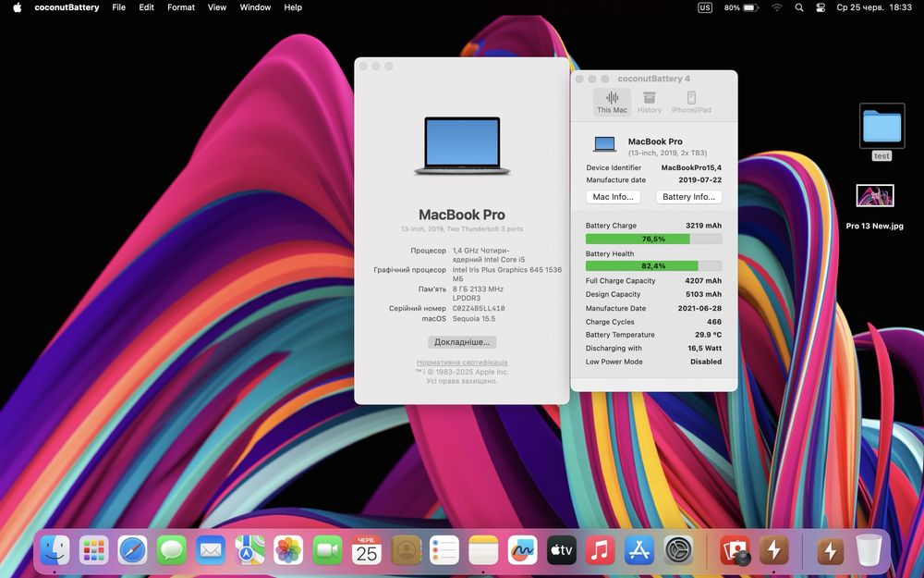Open the View menu
924x578 pixels.
(x=217, y=7)
